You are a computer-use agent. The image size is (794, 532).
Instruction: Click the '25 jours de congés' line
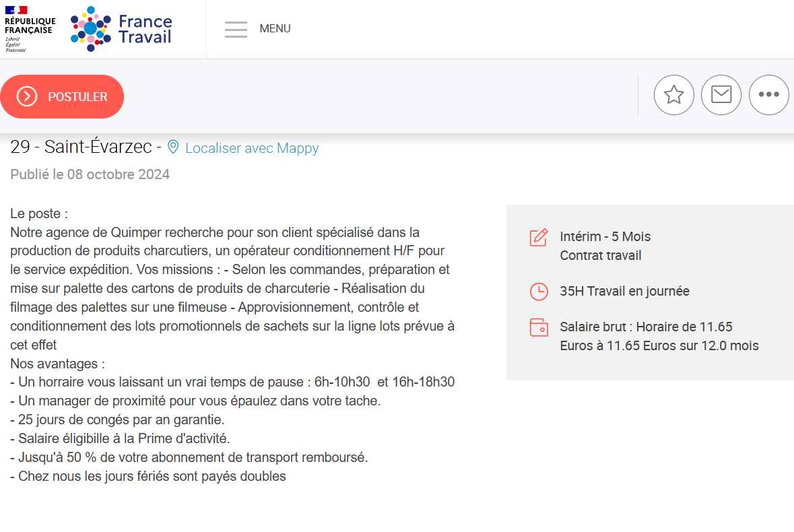117,420
